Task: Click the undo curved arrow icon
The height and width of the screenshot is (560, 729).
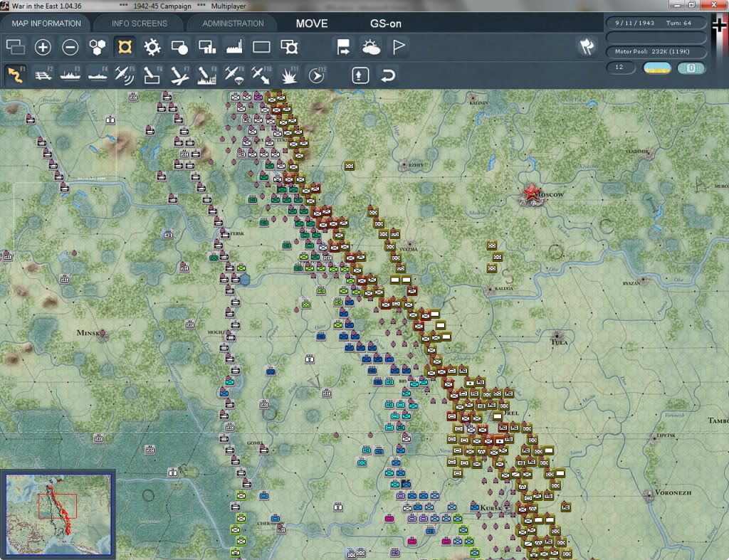Action: [388, 75]
